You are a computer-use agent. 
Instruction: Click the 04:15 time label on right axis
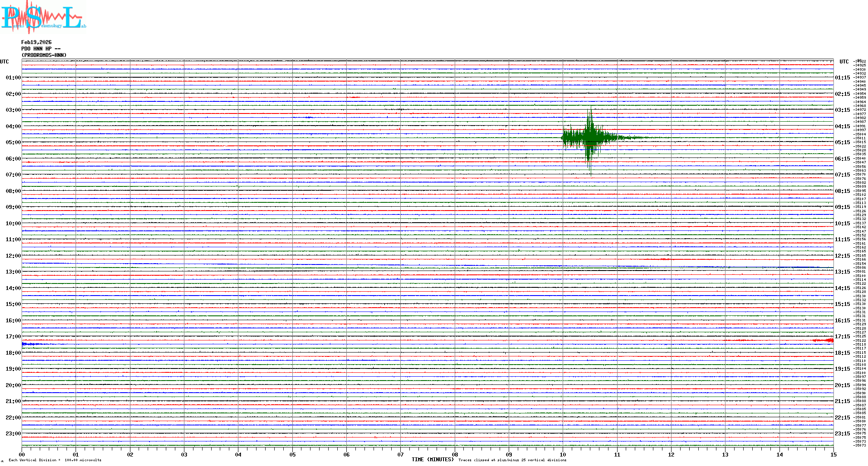842,126
